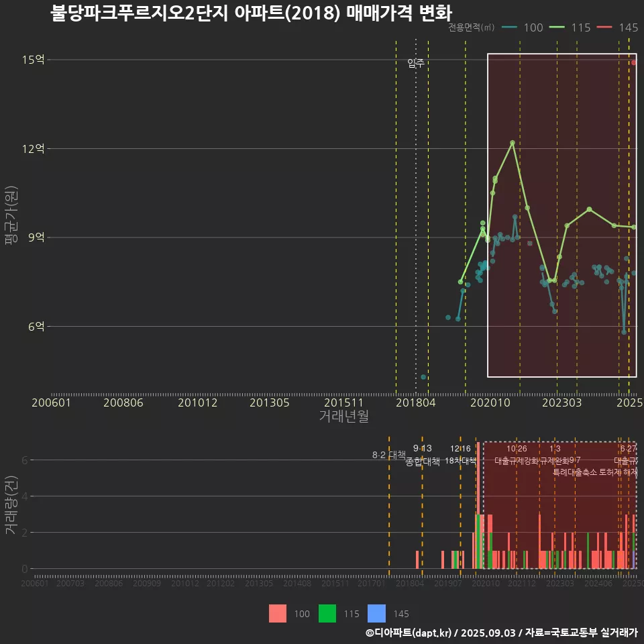Click the lone teal point below 6억 near 201804
The height and width of the screenshot is (644, 644).
(423, 377)
